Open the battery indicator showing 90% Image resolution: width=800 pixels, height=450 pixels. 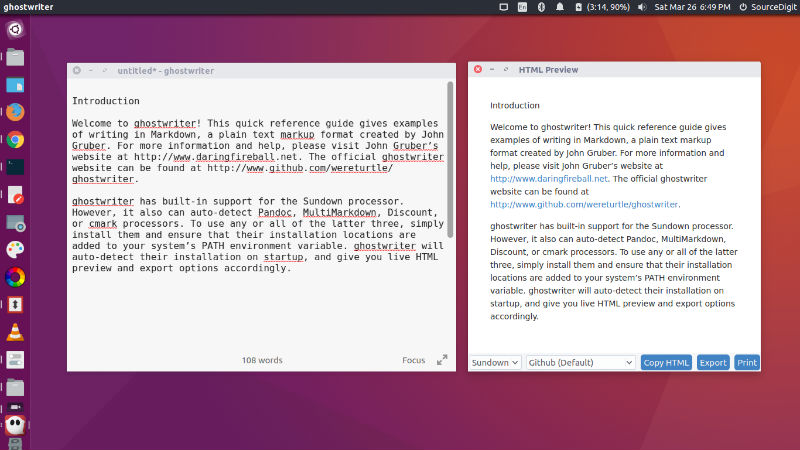[x=602, y=7]
